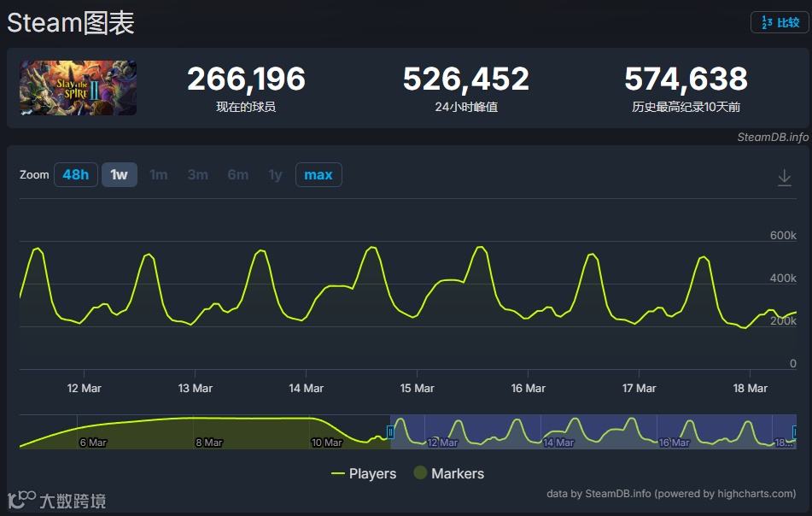Select the max zoom range

click(x=318, y=174)
